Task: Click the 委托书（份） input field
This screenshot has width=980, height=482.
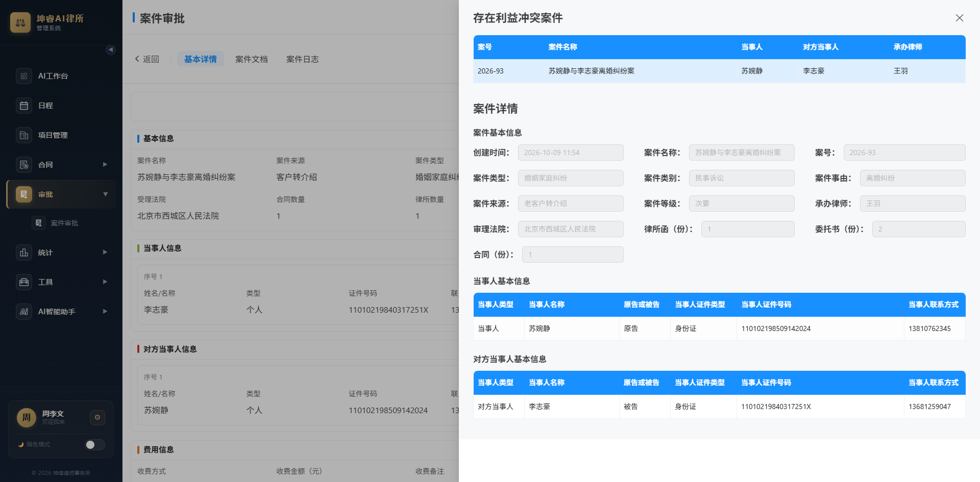Action: coord(919,229)
